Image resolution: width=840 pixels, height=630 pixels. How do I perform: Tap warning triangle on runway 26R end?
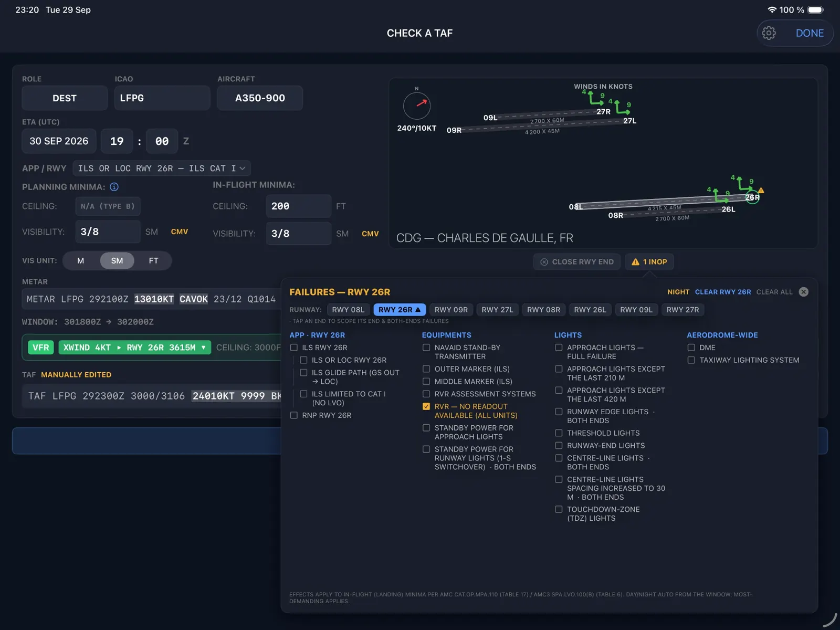761,190
